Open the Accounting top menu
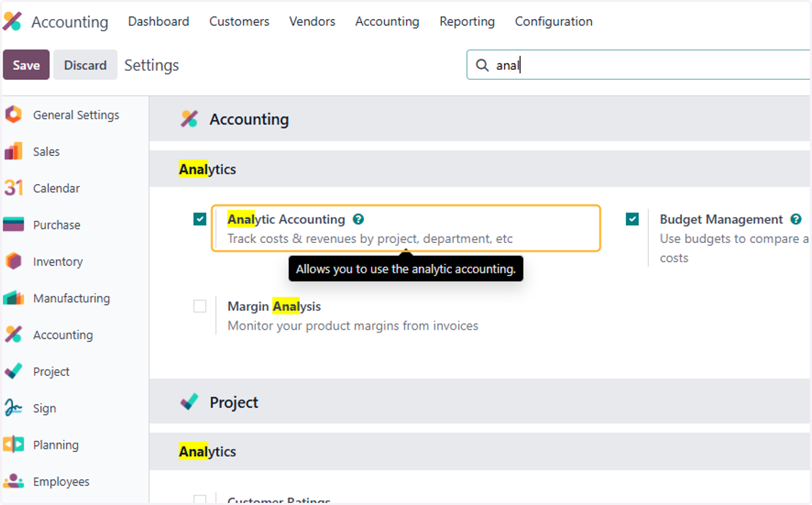 (x=387, y=22)
